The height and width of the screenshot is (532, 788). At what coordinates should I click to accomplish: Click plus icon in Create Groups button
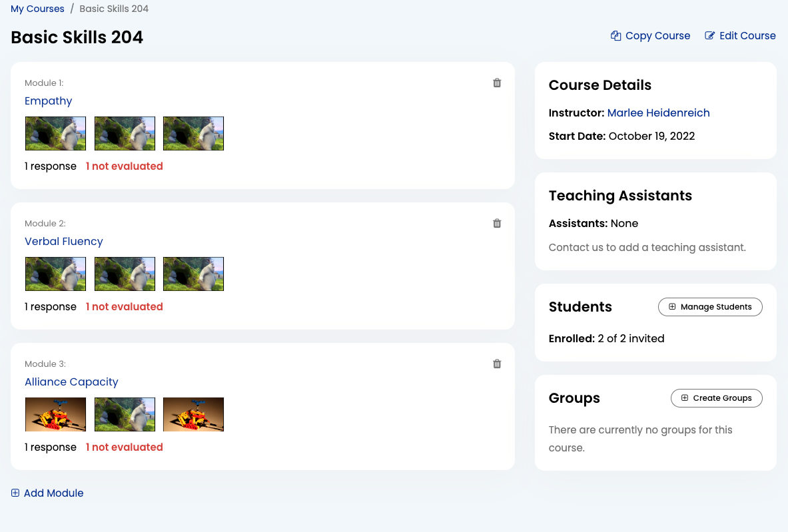(685, 398)
